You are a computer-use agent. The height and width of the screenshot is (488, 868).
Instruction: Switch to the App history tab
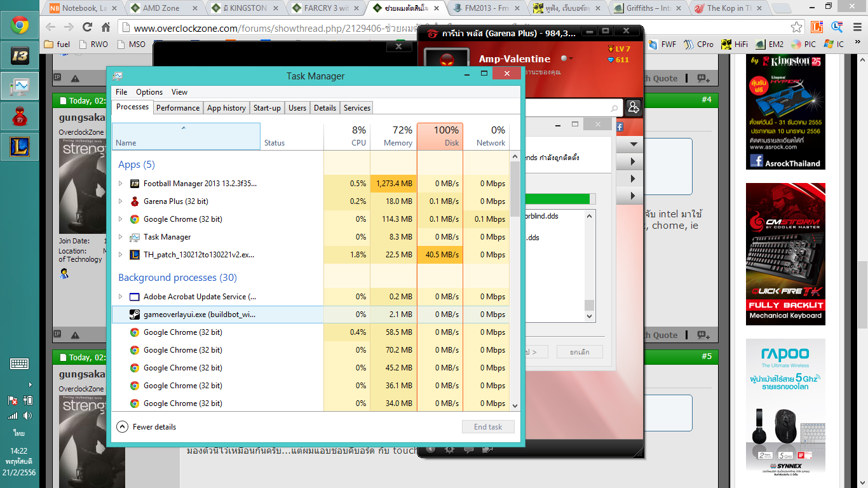(226, 108)
